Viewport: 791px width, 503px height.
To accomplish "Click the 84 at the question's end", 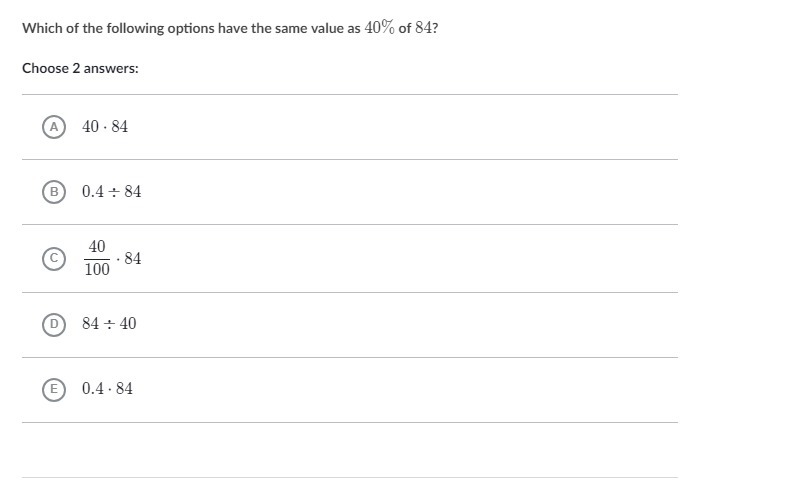I will pyautogui.click(x=423, y=27).
